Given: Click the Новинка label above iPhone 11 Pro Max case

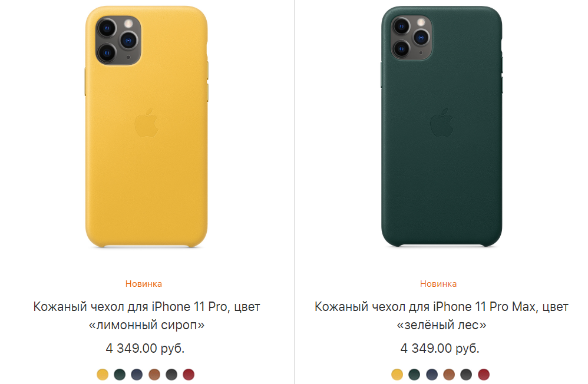Looking at the screenshot, I should coord(438,284).
